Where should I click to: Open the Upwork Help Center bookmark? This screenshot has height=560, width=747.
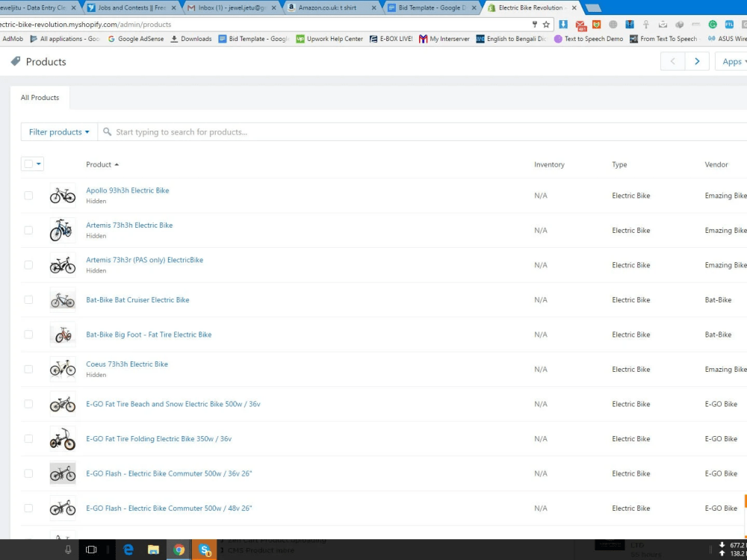pyautogui.click(x=329, y=39)
